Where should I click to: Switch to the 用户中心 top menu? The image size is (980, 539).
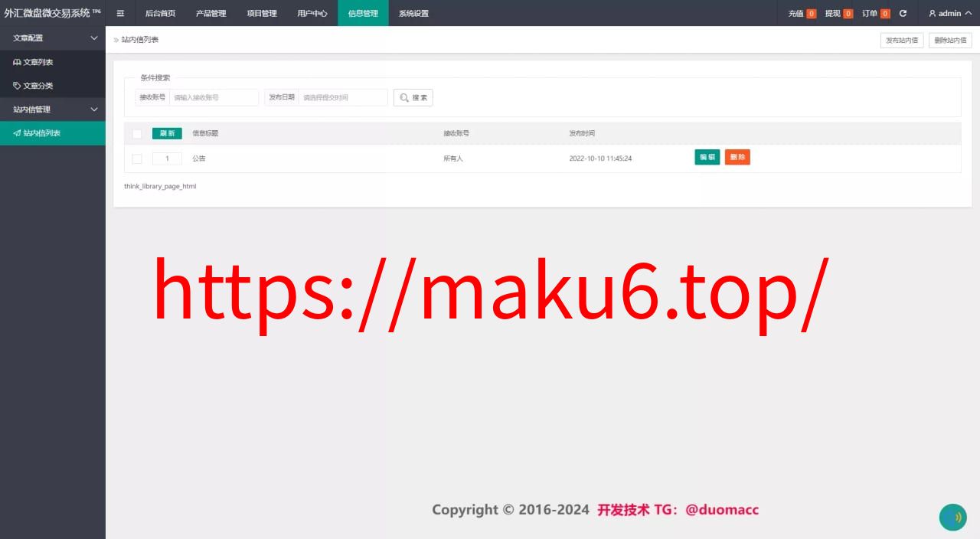pyautogui.click(x=312, y=13)
